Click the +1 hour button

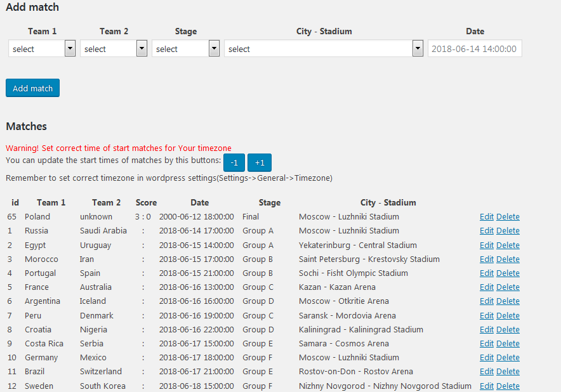[x=259, y=162]
